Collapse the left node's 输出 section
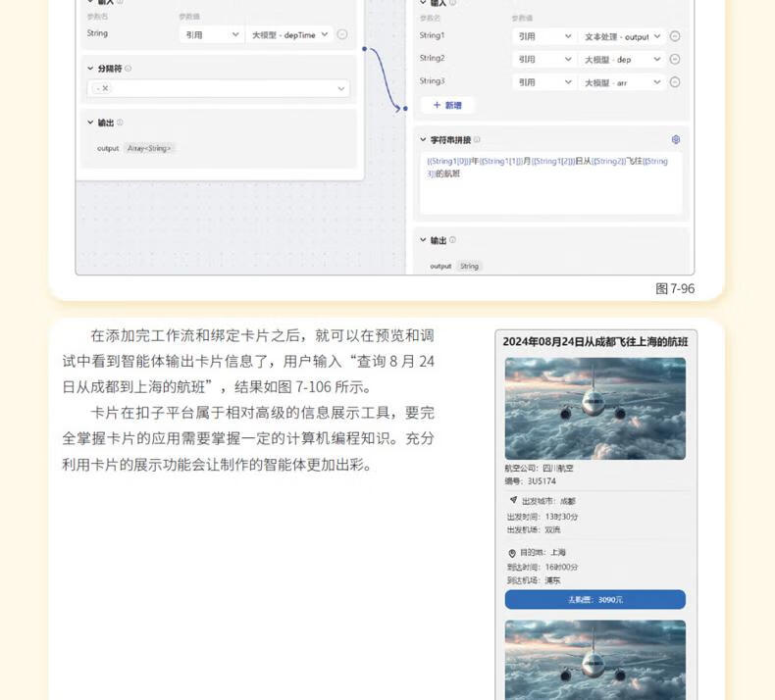This screenshot has width=775, height=700. (90, 122)
